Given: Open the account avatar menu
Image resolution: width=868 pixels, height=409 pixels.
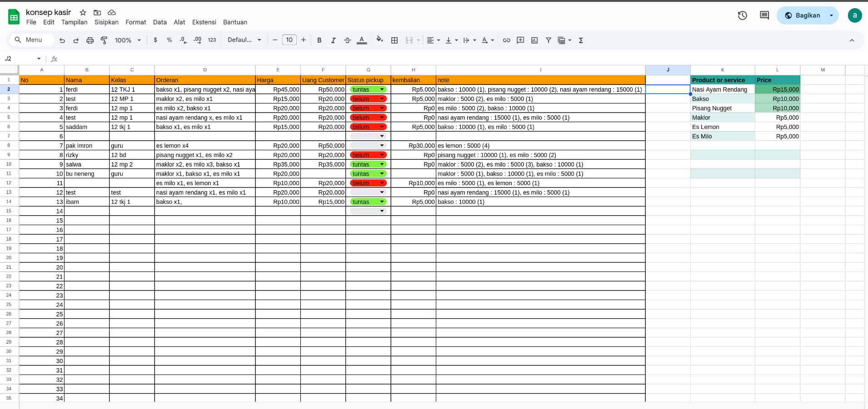Looking at the screenshot, I should (855, 15).
